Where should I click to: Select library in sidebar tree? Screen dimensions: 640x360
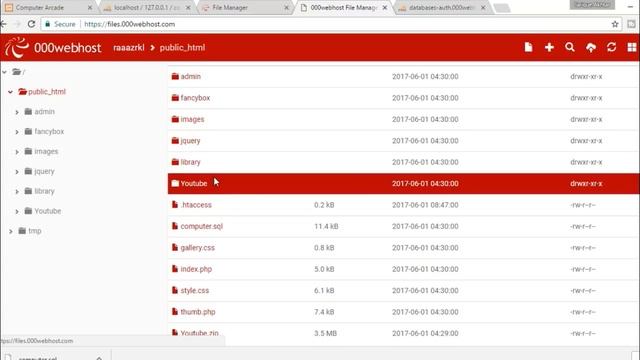click(x=44, y=191)
